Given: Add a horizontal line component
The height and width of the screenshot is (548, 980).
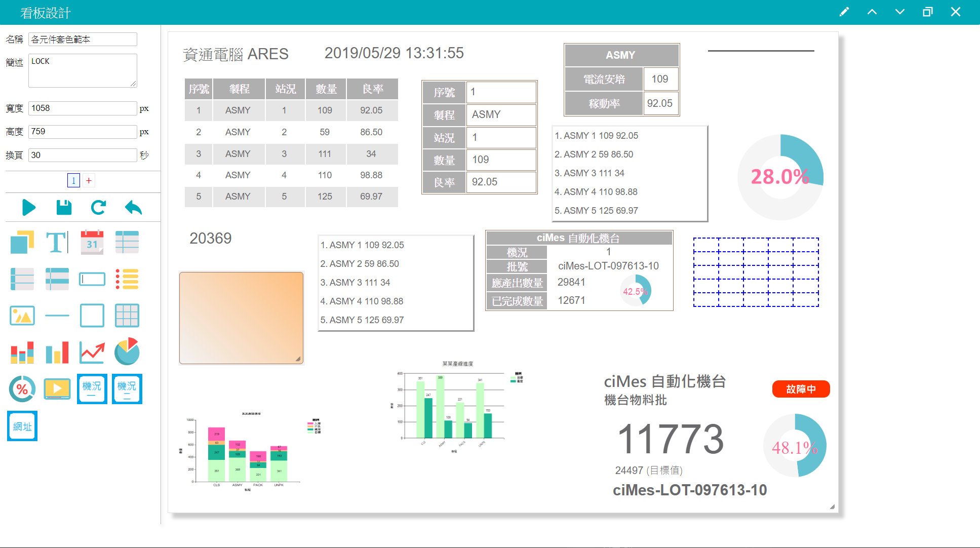Looking at the screenshot, I should [57, 316].
